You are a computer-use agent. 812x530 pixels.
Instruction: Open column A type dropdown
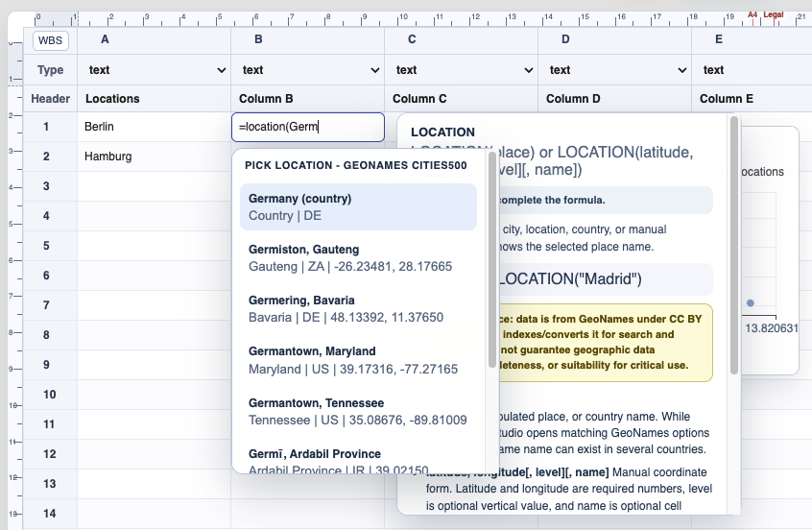point(154,70)
